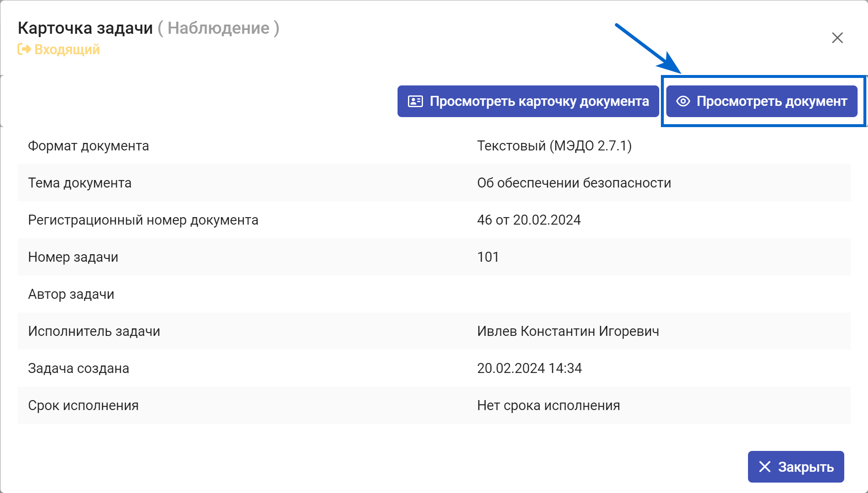Screen dimensions: 868x493
Task: Close the dialog with top-right X
Action: [x=837, y=38]
